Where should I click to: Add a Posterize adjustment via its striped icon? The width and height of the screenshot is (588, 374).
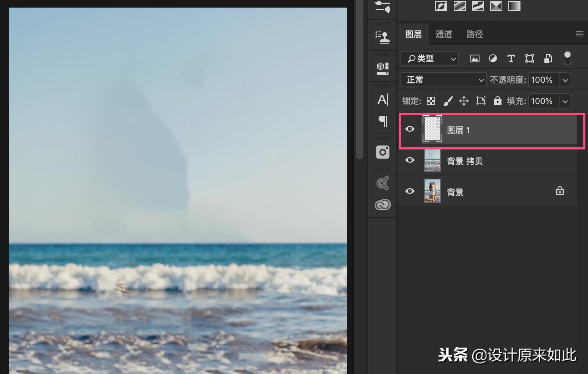click(459, 6)
